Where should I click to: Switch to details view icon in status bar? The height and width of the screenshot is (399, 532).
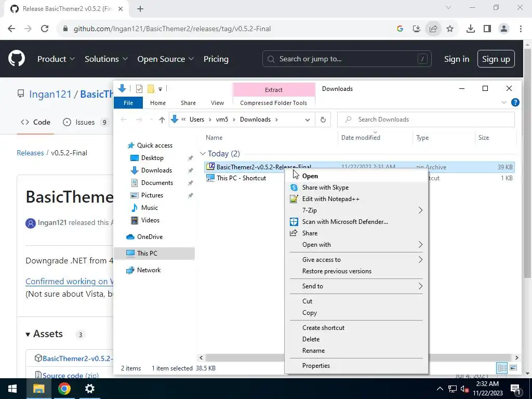click(x=502, y=368)
